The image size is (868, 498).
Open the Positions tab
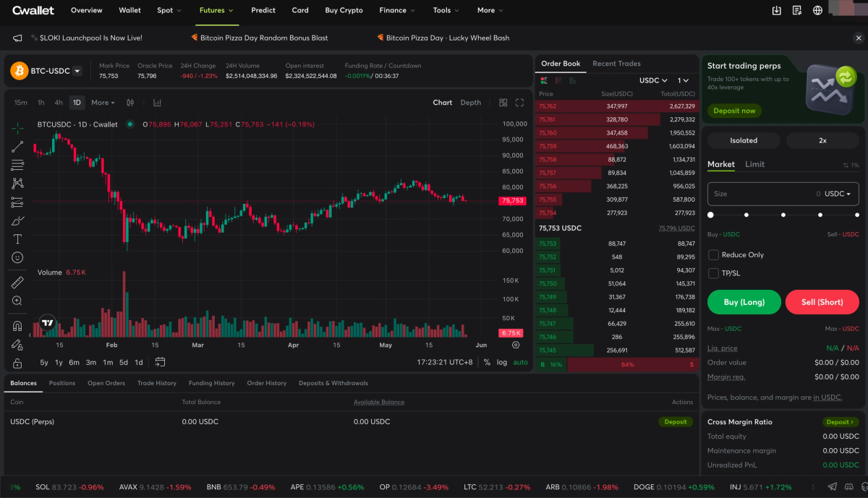[x=62, y=383]
